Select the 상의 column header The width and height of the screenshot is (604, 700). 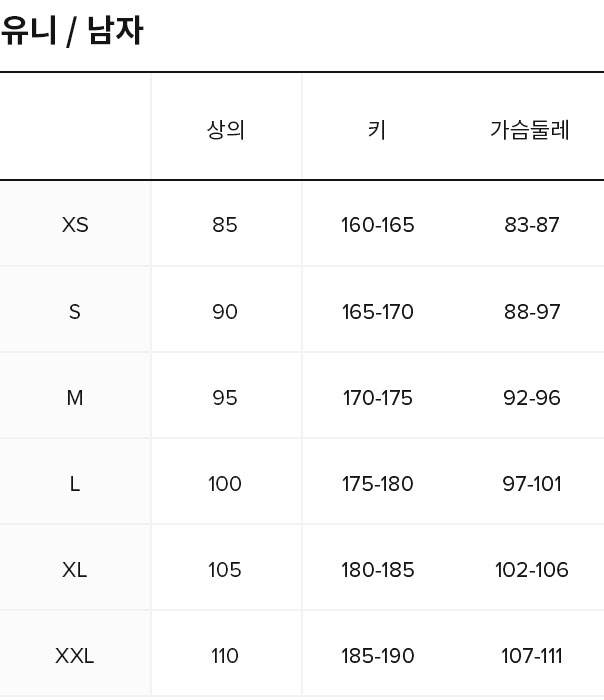pos(225,130)
